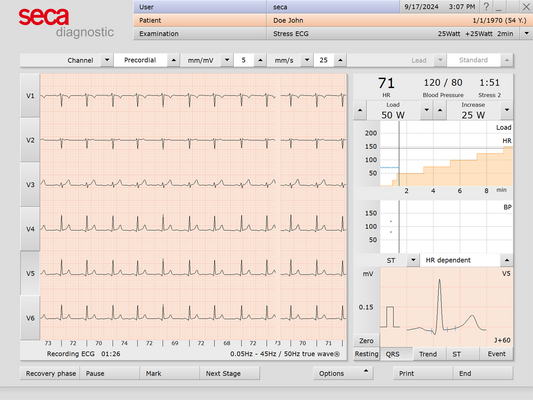Click the Precordial channel field

click(x=140, y=60)
